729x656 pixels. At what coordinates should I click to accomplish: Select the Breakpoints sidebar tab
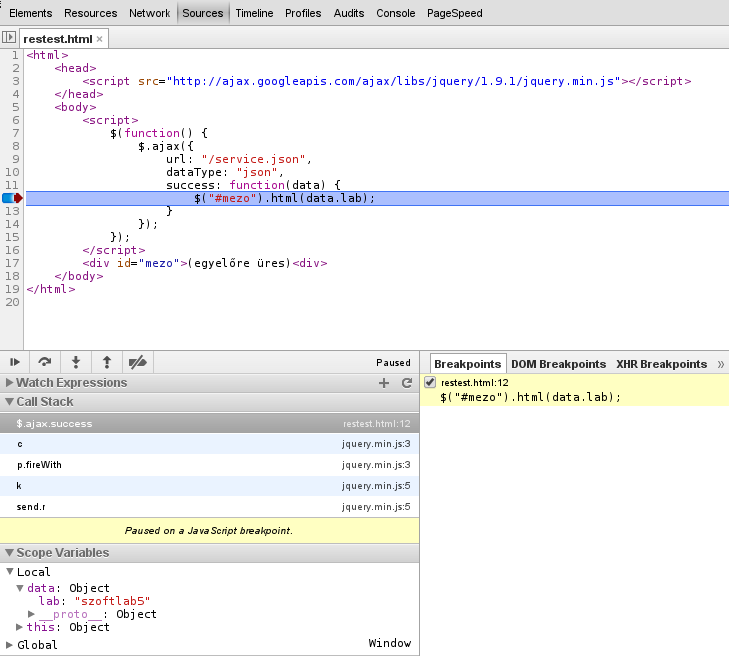click(x=467, y=364)
